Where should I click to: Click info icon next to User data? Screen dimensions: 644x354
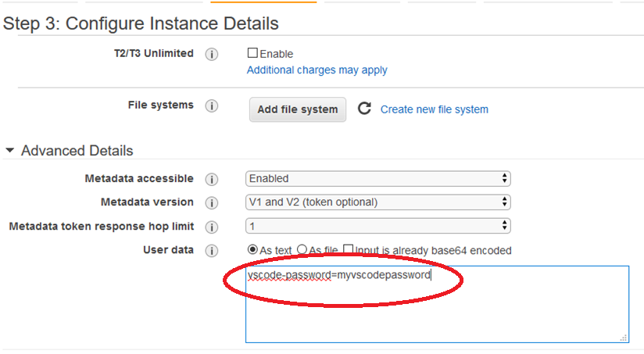[211, 251]
